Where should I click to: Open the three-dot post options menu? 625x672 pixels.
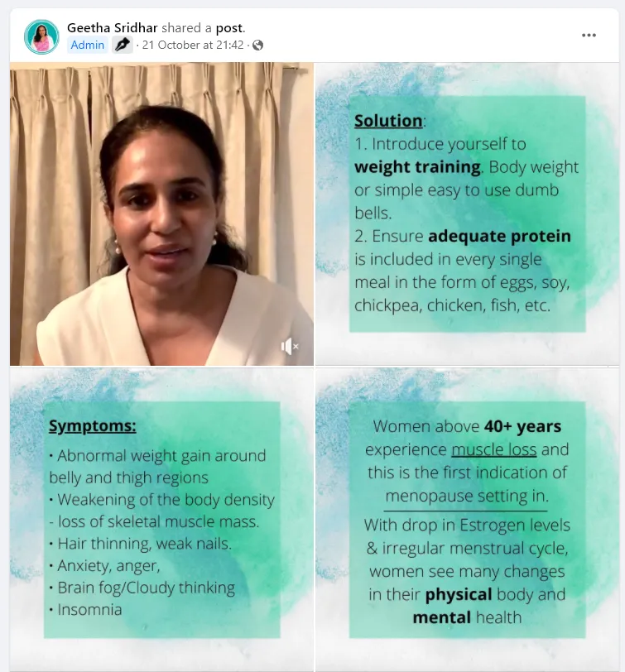(x=589, y=35)
